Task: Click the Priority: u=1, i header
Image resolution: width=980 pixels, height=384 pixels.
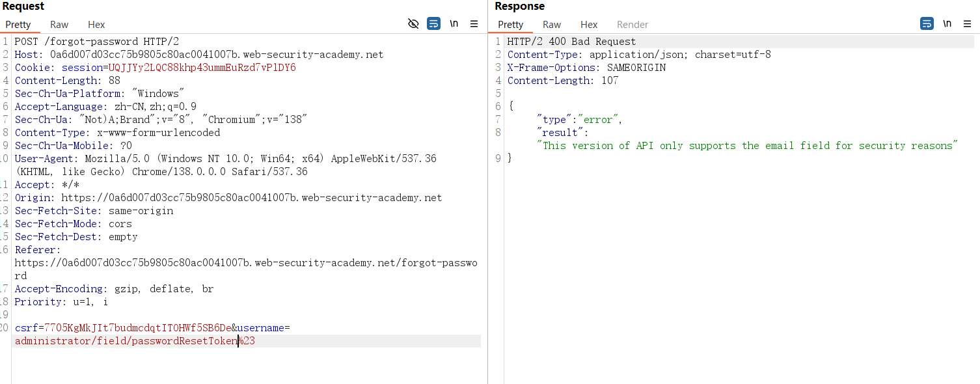Action: [62, 302]
